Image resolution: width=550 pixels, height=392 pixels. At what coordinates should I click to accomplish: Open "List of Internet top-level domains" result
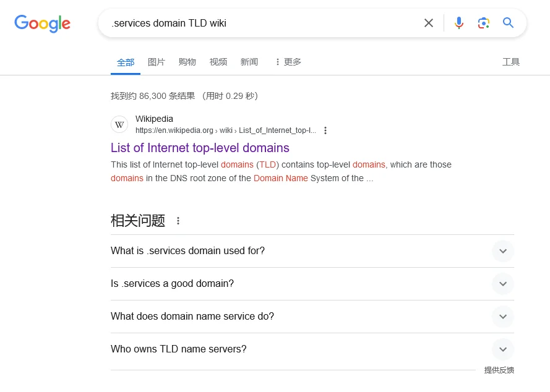pos(199,148)
